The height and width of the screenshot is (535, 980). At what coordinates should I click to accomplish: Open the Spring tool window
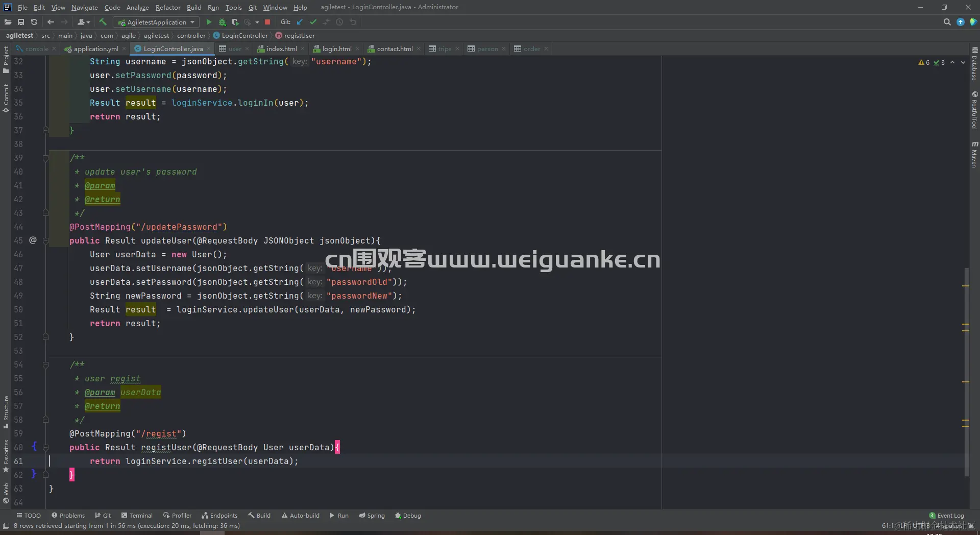(x=372, y=516)
